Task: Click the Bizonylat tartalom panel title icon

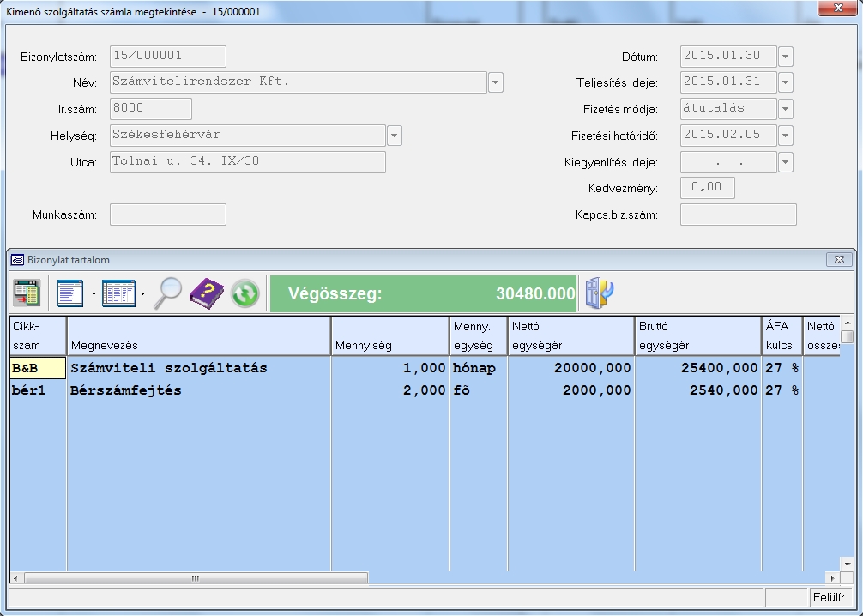Action: (x=17, y=260)
